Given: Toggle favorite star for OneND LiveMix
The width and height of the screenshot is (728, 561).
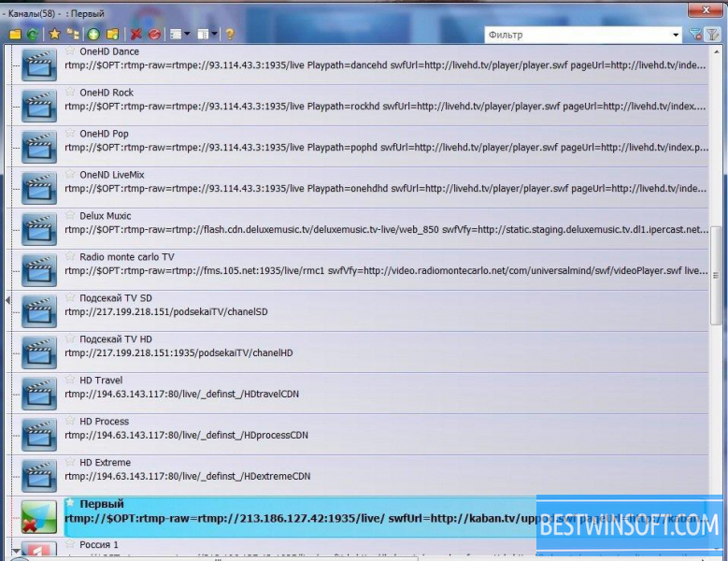Looking at the screenshot, I should pos(70,174).
